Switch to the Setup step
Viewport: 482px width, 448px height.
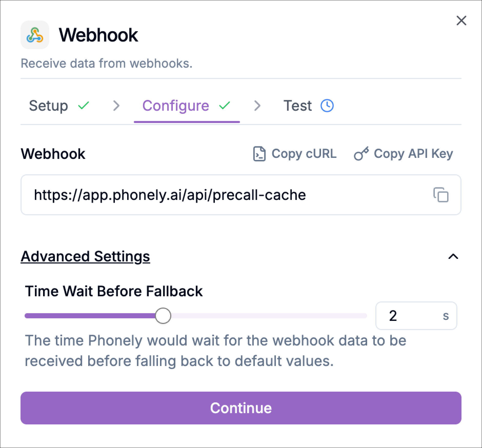click(x=48, y=105)
